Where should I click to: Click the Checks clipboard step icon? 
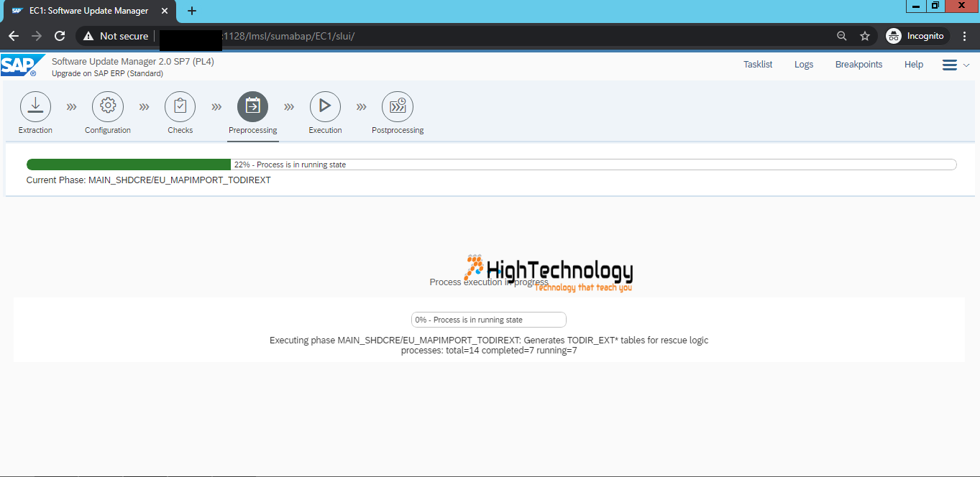(x=180, y=106)
